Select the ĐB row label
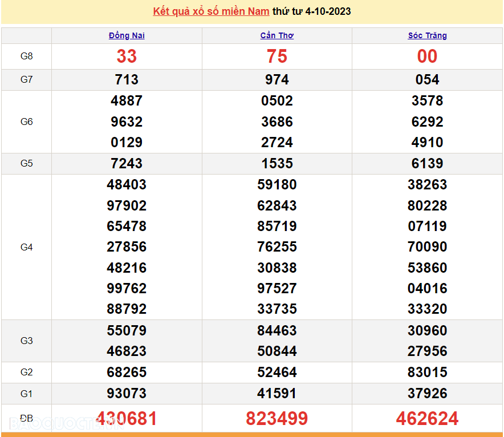The height and width of the screenshot is (437, 504). coord(26,418)
